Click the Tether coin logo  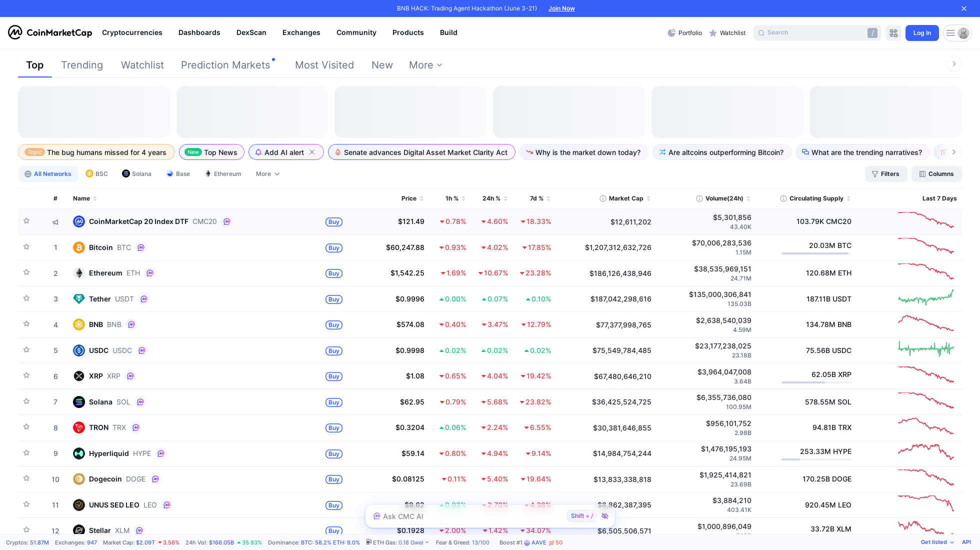click(78, 299)
